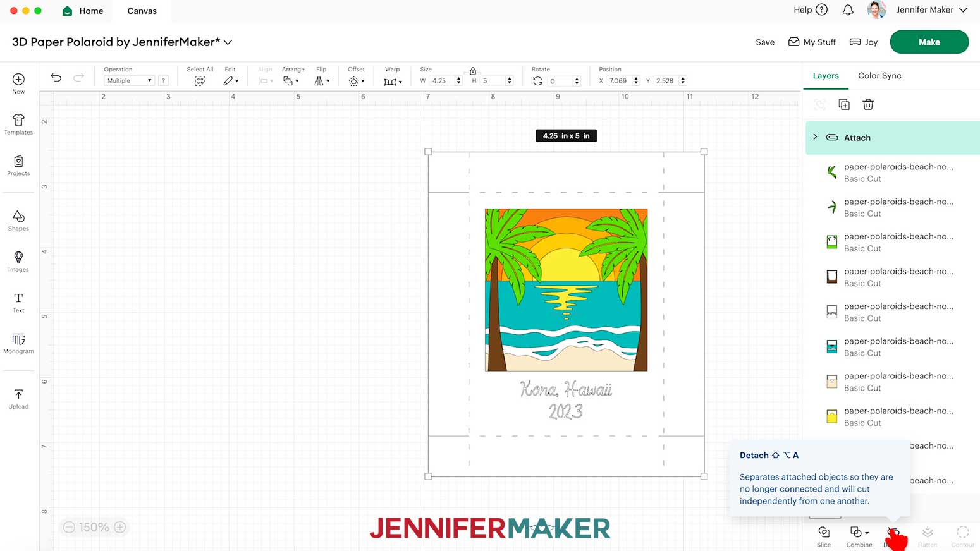The width and height of the screenshot is (980, 551).
Task: Open My Stuff
Action: [x=812, y=42]
